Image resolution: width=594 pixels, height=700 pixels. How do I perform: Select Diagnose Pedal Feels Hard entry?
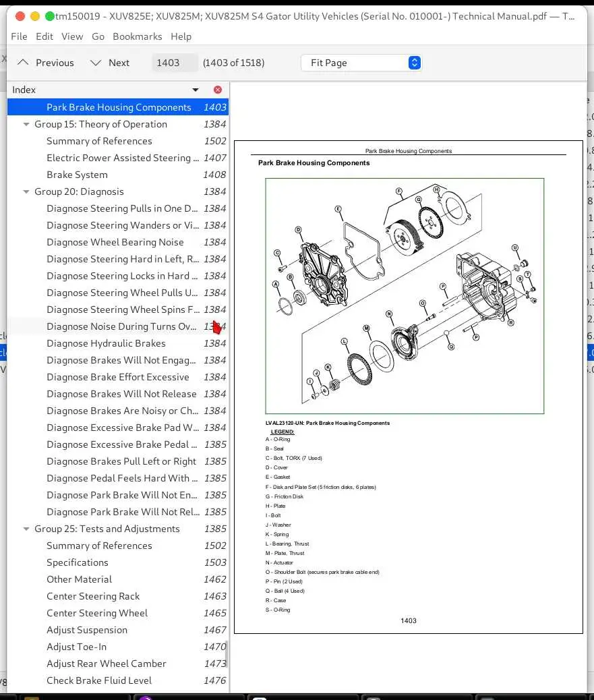point(118,479)
